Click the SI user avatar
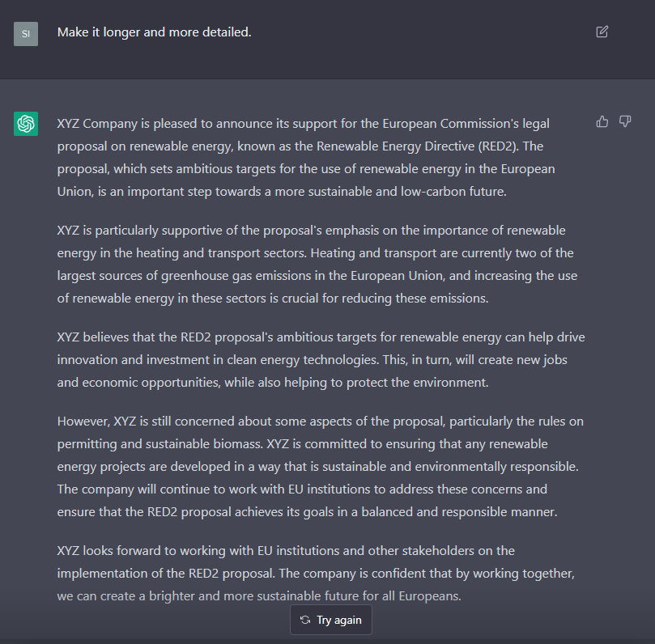655x644 pixels. pos(26,34)
